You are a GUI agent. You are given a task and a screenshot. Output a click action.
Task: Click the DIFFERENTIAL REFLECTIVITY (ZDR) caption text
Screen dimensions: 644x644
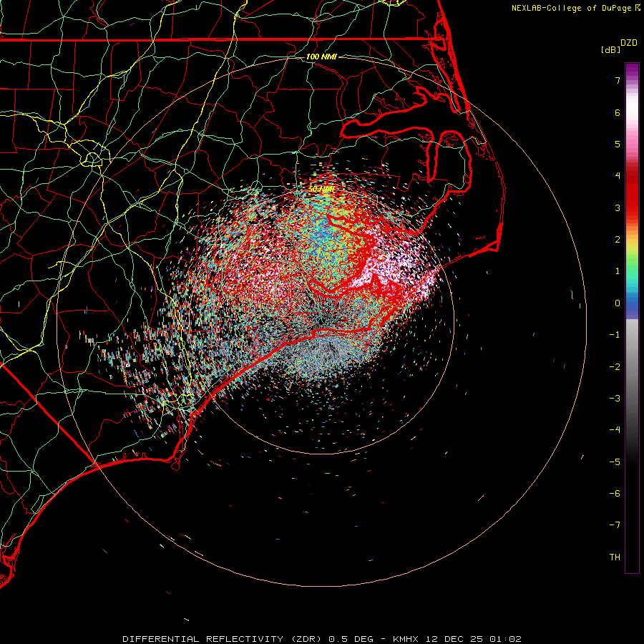coord(223,639)
